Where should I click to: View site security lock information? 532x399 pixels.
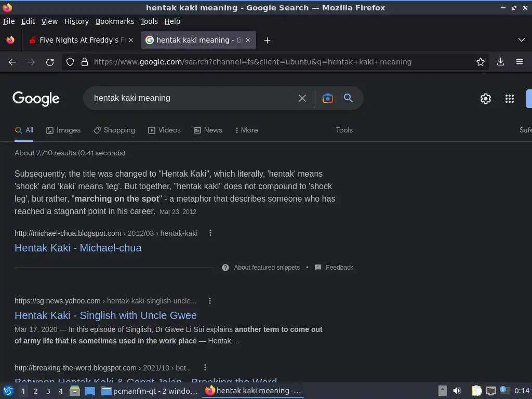[85, 62]
